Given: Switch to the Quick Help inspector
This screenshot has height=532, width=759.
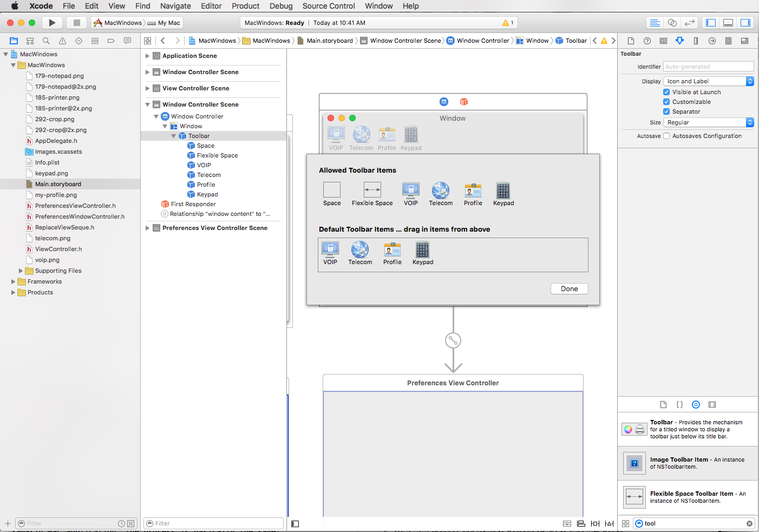Looking at the screenshot, I should [x=647, y=41].
